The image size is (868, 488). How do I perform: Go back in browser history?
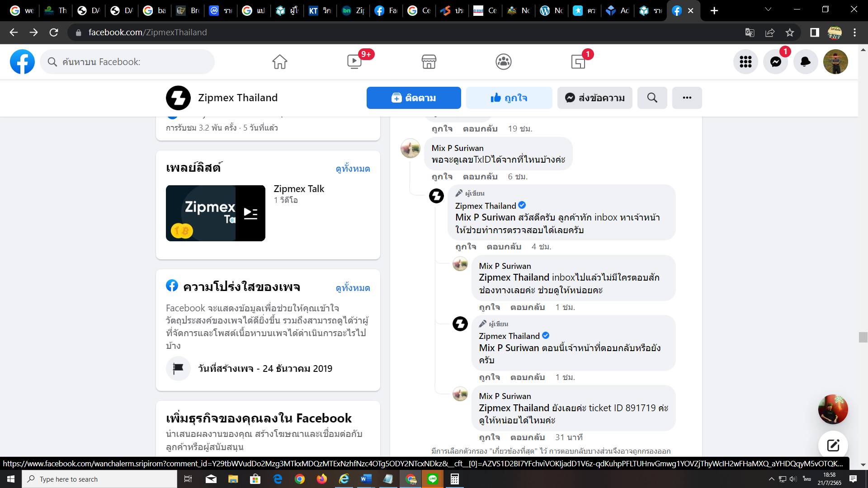click(x=14, y=32)
